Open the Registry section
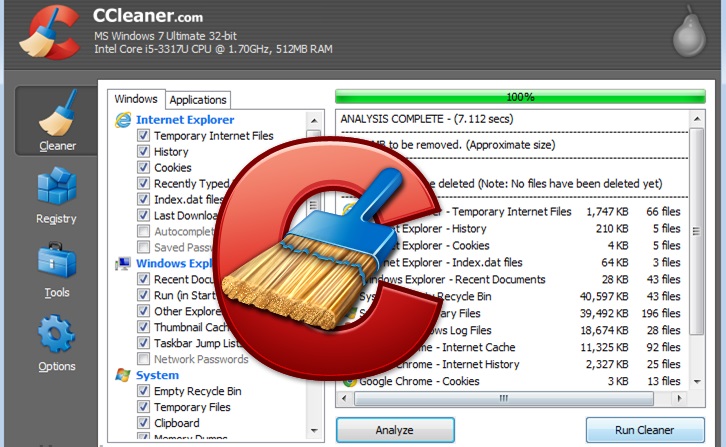This screenshot has height=447, width=726. (x=56, y=195)
